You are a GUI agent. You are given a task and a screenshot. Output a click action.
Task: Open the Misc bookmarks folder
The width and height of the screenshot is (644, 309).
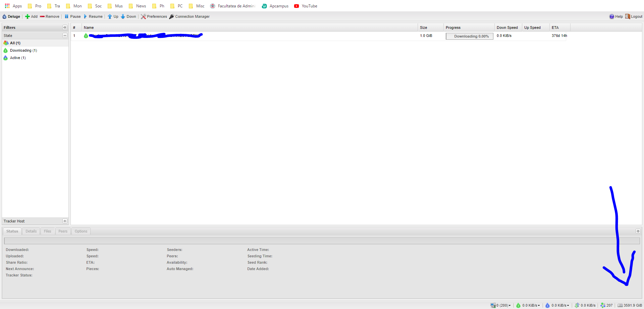pos(197,6)
